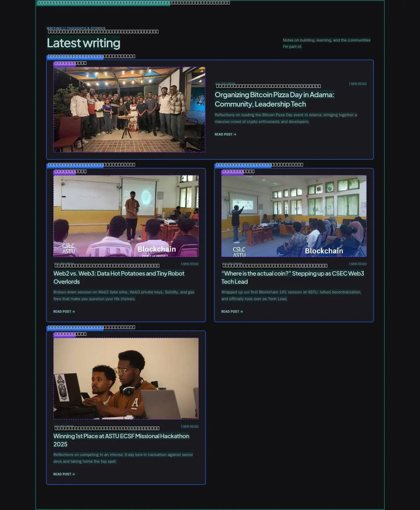Open the Bitcoin Pizza Day group photo

pos(129,109)
